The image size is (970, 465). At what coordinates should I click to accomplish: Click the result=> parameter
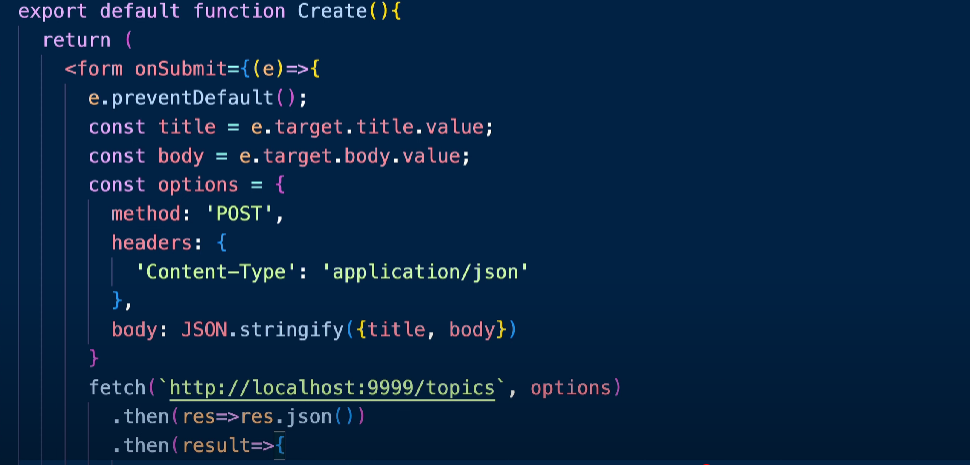[x=227, y=446]
